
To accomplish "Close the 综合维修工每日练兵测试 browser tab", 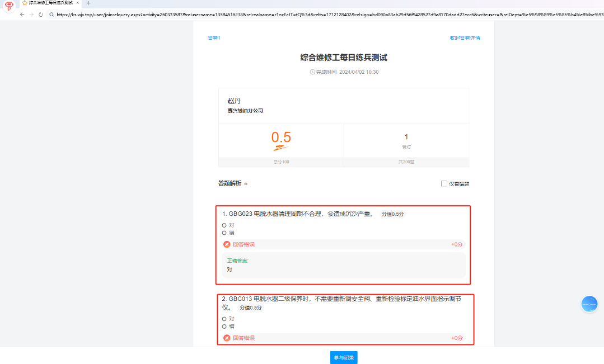I will coord(77,3).
